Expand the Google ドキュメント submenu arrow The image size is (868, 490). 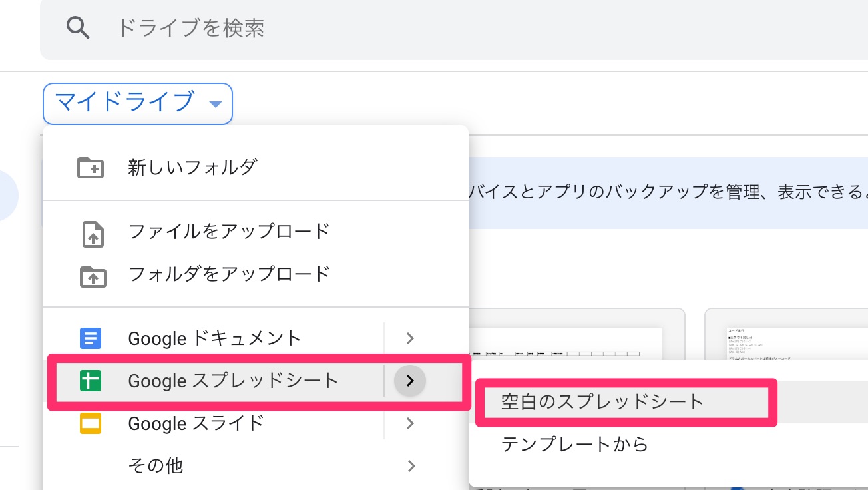(410, 338)
